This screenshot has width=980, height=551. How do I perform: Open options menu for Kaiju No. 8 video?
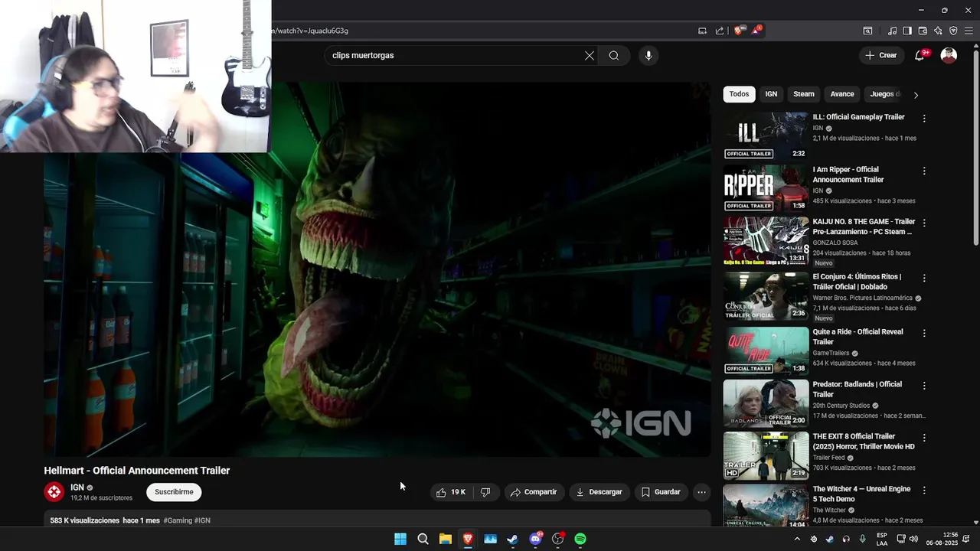tap(924, 223)
